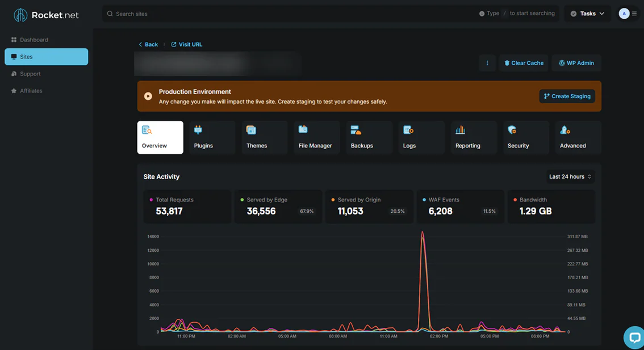The image size is (644, 350).
Task: Toggle the Served by Edge series card
Action: (278, 206)
